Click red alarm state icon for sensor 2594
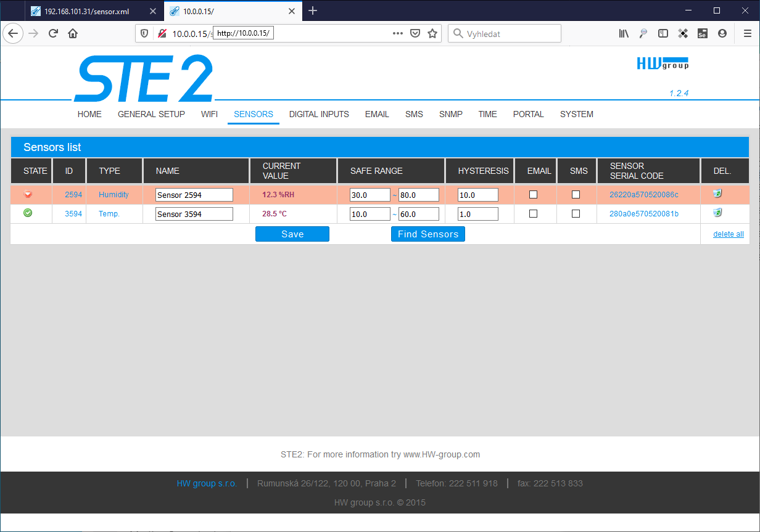 (28, 194)
